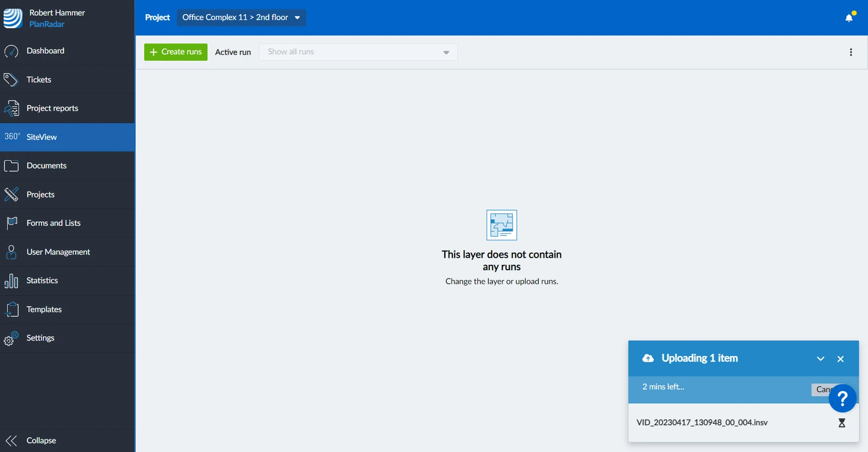Click the floor plan layer image
This screenshot has width=868, height=452.
pyautogui.click(x=502, y=225)
